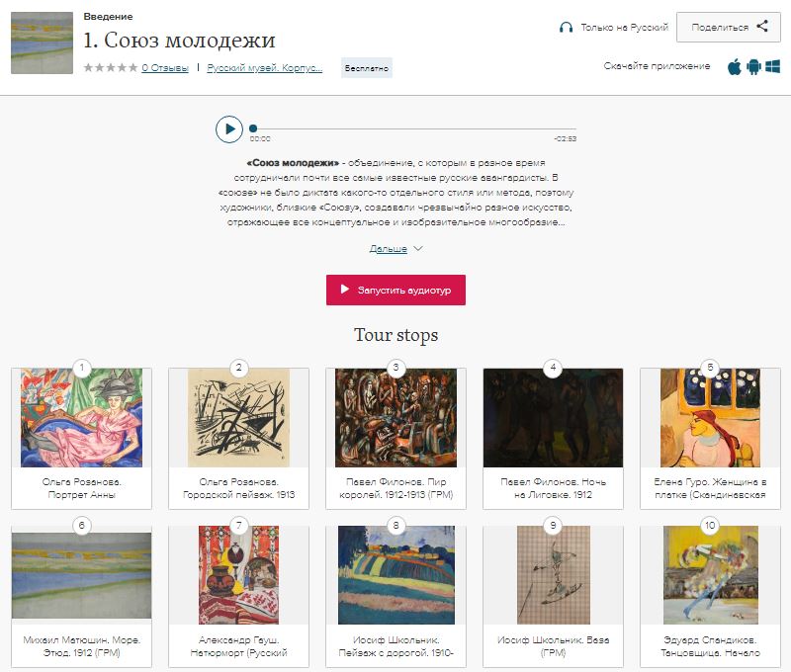Screen dimensions: 791x672
Task: Select tour stop 5 Елена Гуро painting
Action: [710, 418]
